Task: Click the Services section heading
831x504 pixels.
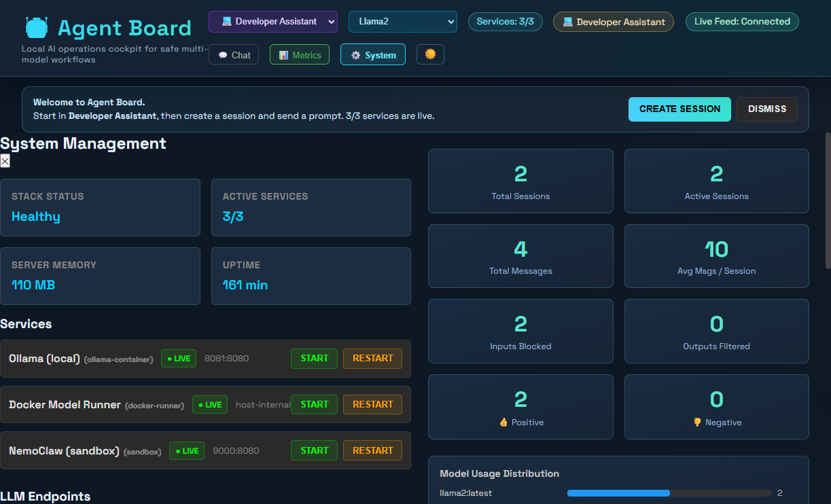Action: coord(26,324)
